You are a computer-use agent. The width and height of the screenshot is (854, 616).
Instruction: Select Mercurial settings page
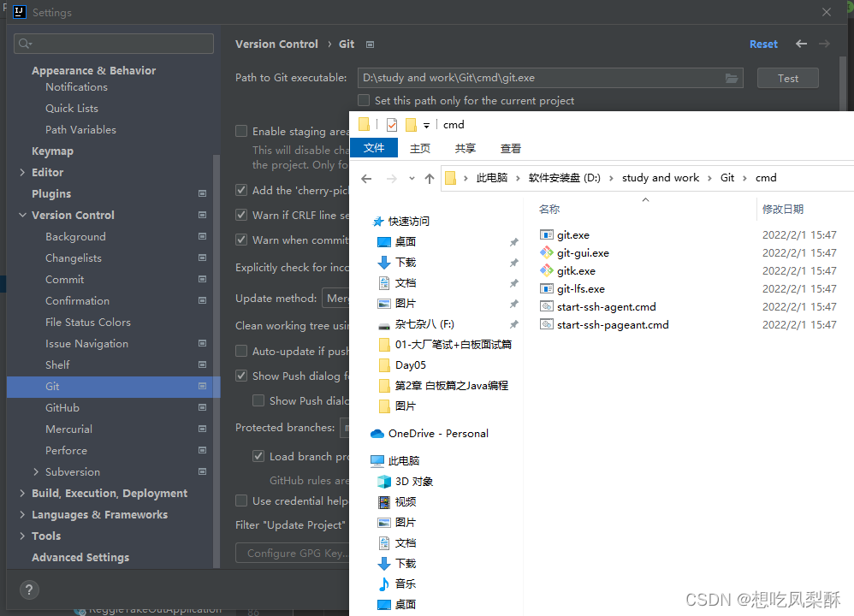tap(68, 429)
